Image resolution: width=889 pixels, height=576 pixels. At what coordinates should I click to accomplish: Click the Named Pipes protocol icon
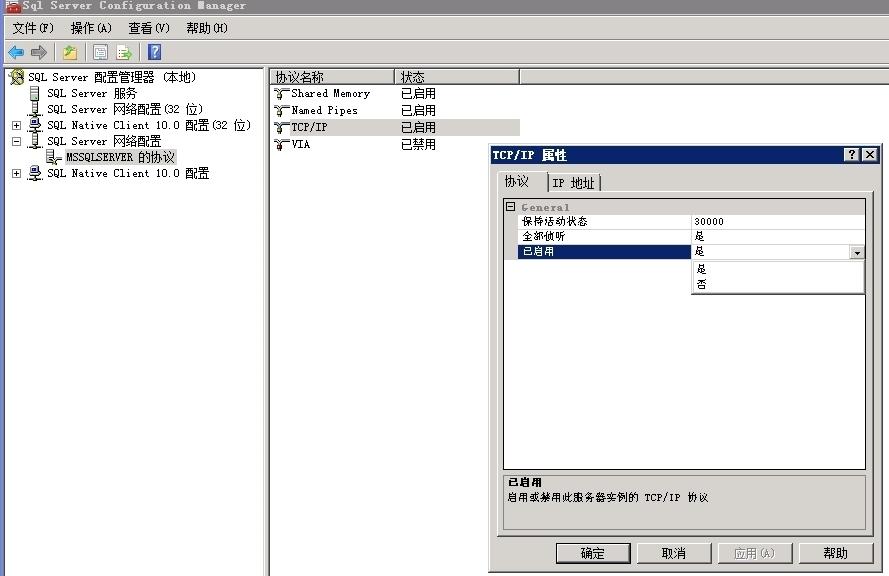tap(281, 111)
